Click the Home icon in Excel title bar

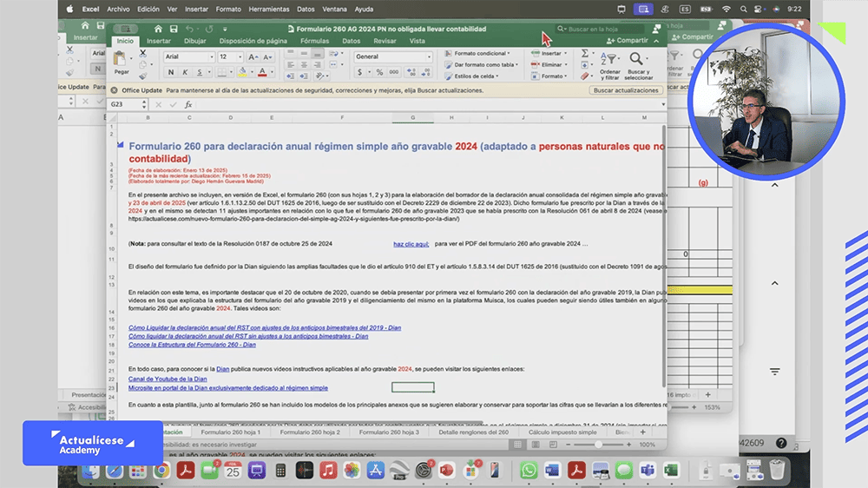[158, 29]
